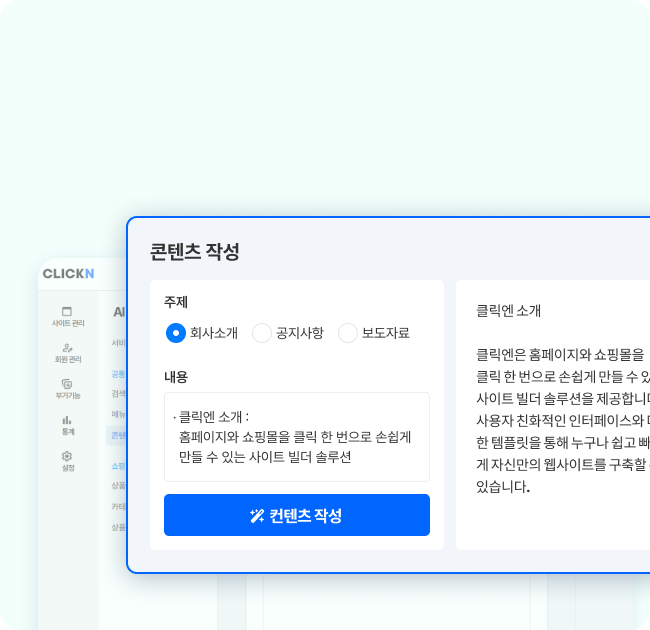Open 설정 gear icon in sidebar
Screen dimensions: 650x630
(x=68, y=460)
